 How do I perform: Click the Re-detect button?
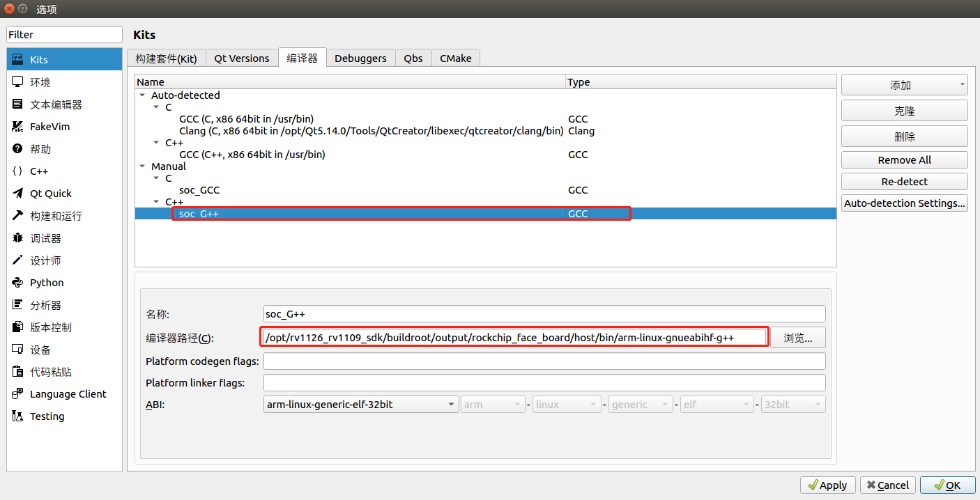(904, 181)
